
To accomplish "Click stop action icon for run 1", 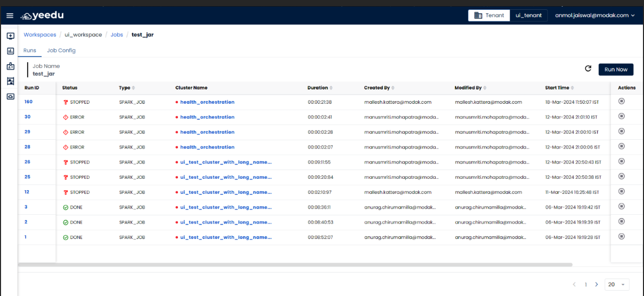I will pos(621,236).
